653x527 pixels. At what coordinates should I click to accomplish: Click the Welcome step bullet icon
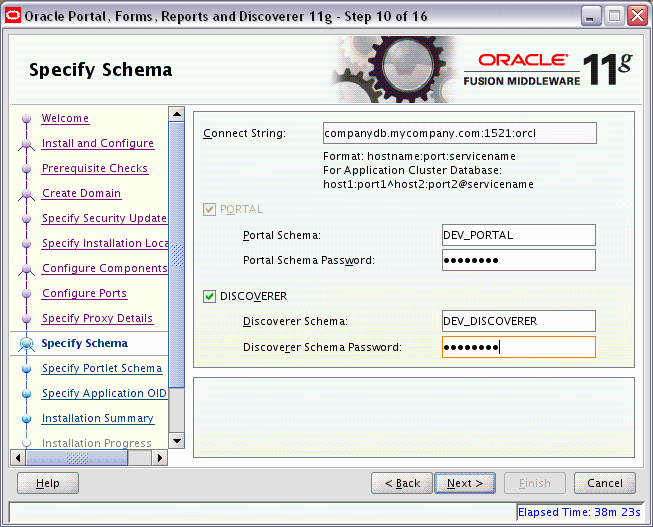click(27, 119)
